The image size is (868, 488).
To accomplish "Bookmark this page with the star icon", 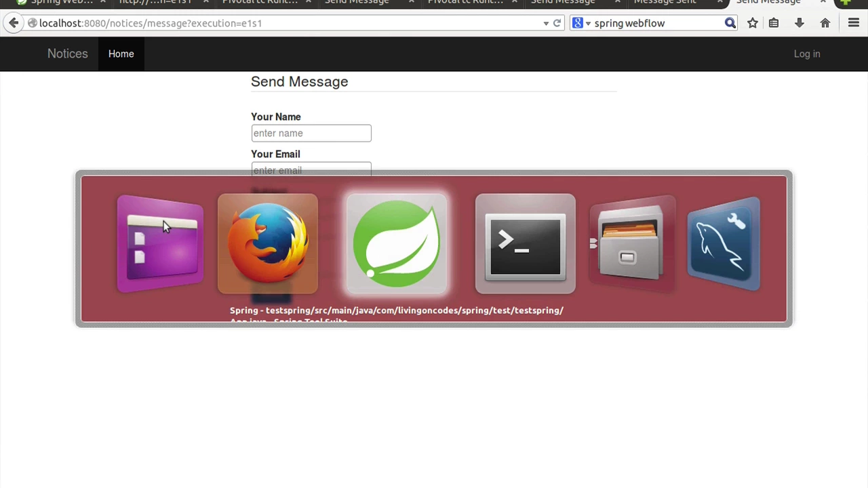I will (753, 23).
